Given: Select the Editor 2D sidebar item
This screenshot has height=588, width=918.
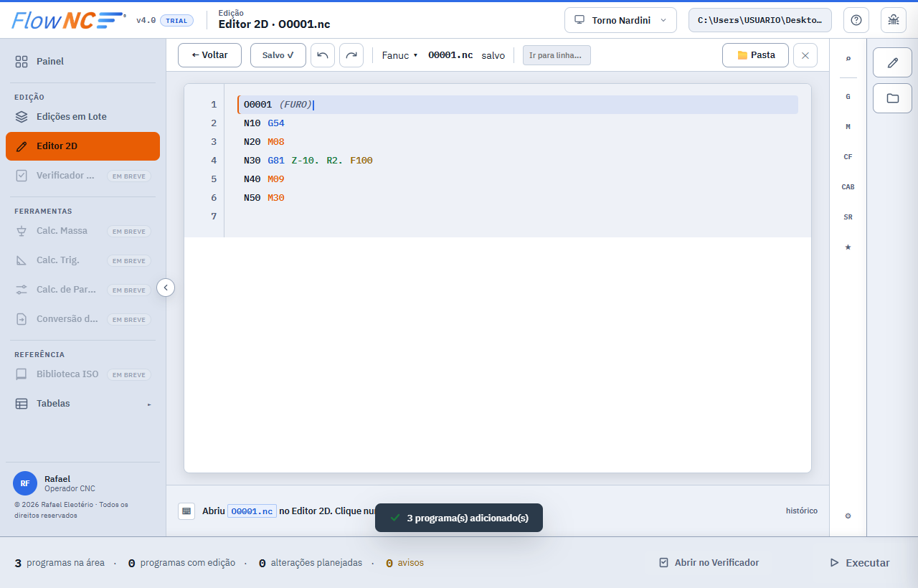Looking at the screenshot, I should (82, 146).
